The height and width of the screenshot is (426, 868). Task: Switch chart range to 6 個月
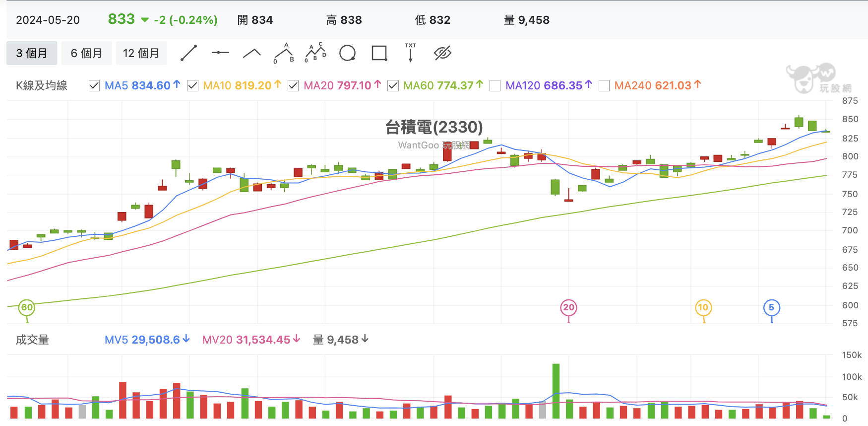tap(86, 53)
